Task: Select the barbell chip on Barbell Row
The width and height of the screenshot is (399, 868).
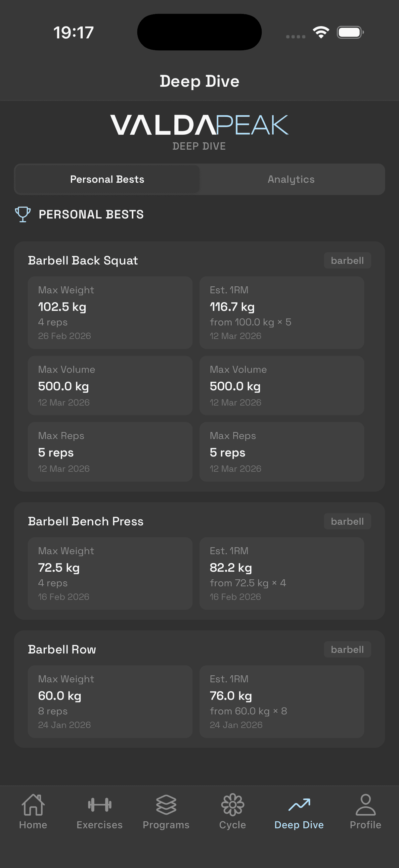Action: coord(347,649)
